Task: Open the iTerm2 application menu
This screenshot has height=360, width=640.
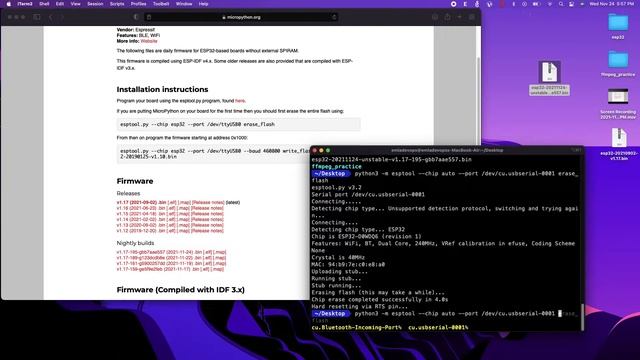Action: tap(25, 4)
